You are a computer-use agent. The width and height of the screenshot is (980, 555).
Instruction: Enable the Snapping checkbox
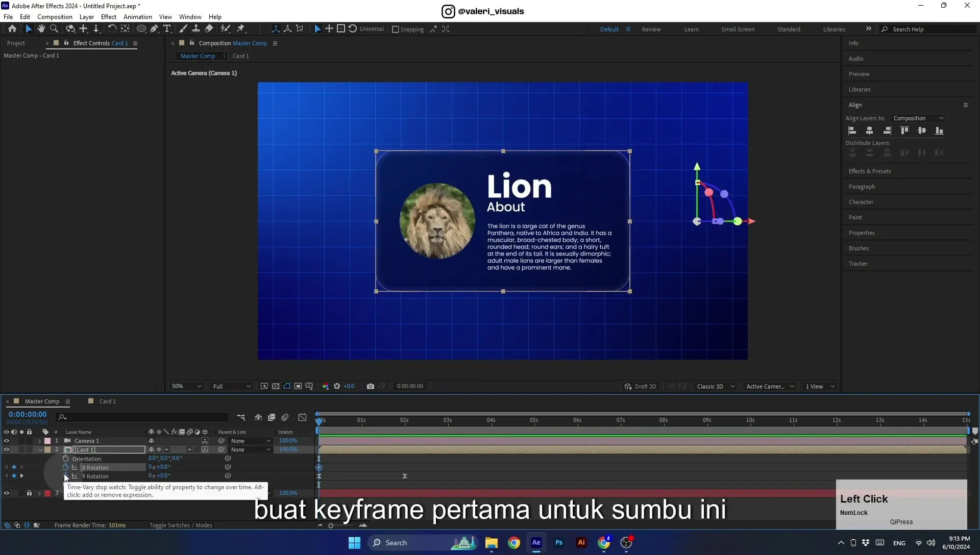395,30
